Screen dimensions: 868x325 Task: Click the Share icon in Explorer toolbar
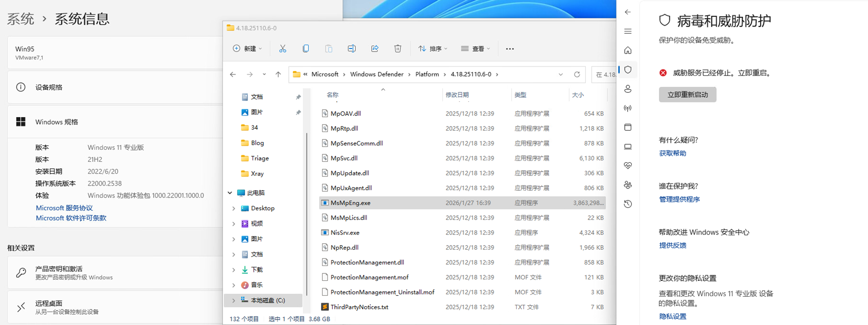[375, 49]
